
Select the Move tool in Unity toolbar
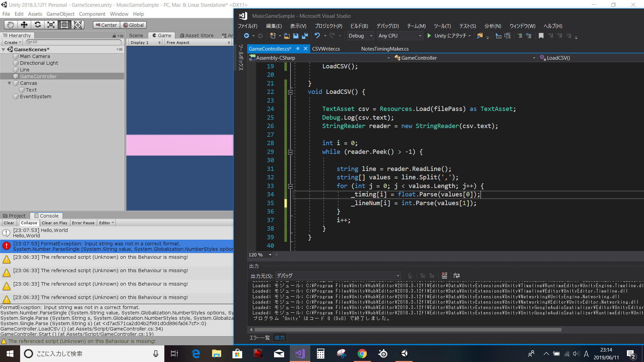coord(24,25)
